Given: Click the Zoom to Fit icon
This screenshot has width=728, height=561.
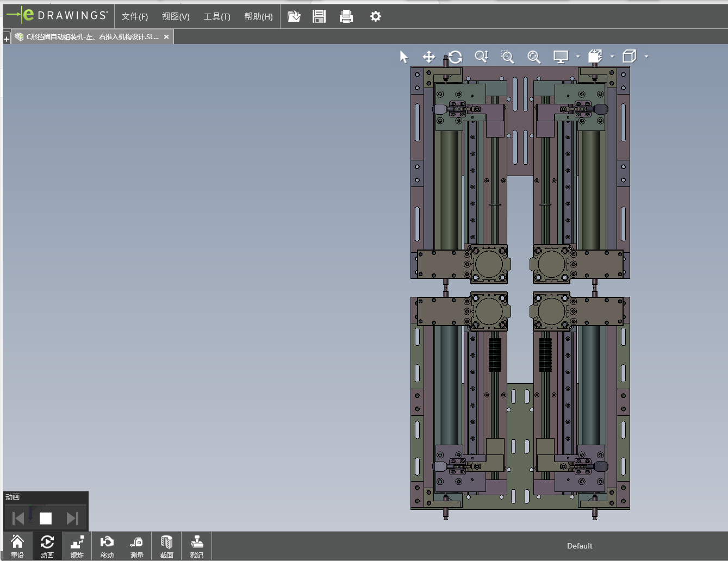Looking at the screenshot, I should click(534, 57).
